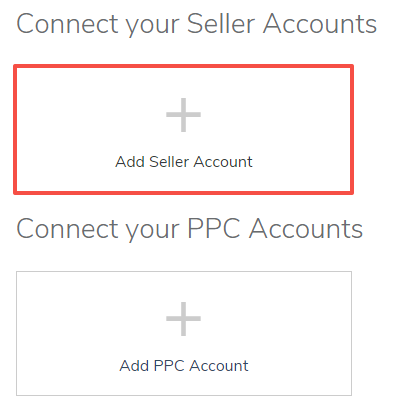Click the word Account in Add PPC Account

[x=219, y=366]
